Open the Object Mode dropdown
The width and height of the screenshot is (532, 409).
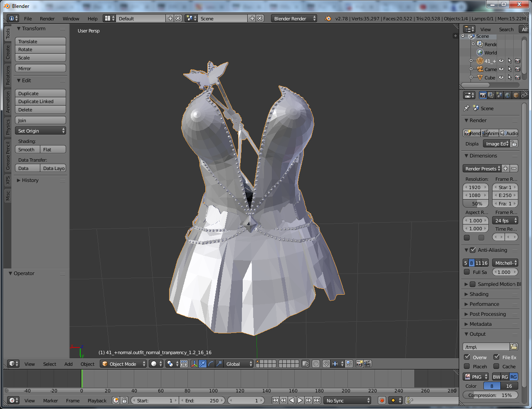pyautogui.click(x=124, y=364)
